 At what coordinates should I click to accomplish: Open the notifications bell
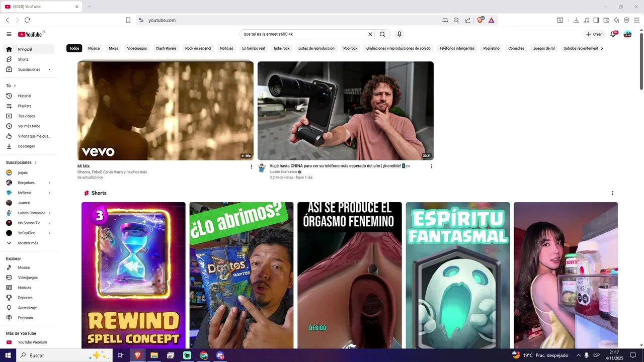(613, 34)
